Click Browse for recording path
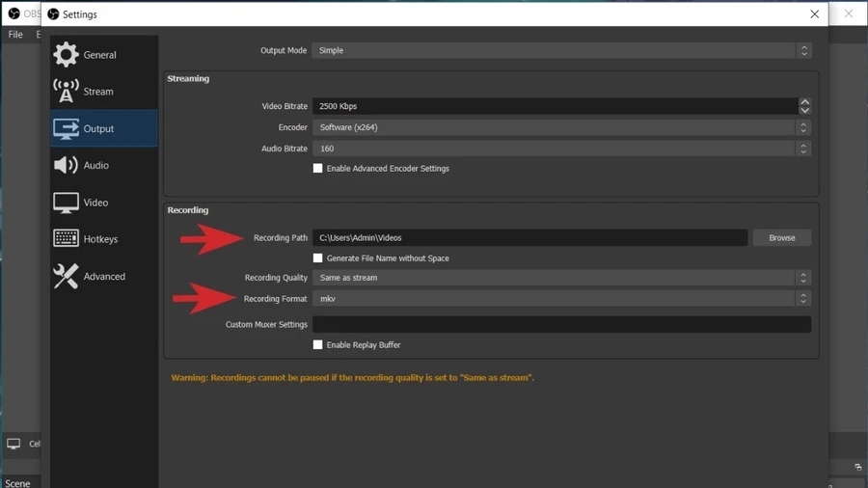 [x=781, y=237]
